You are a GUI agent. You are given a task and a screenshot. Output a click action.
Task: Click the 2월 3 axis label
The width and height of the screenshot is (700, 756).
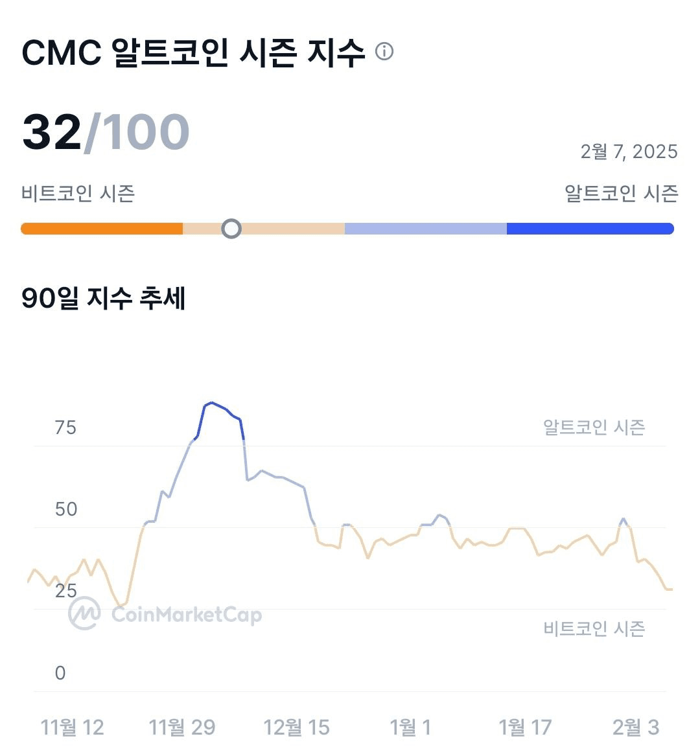(636, 727)
